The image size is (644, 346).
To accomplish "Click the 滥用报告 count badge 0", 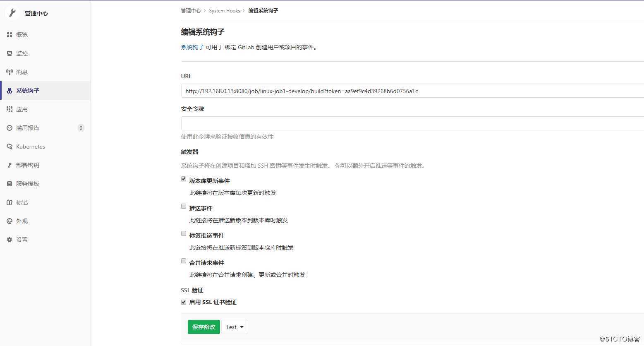I will click(81, 128).
